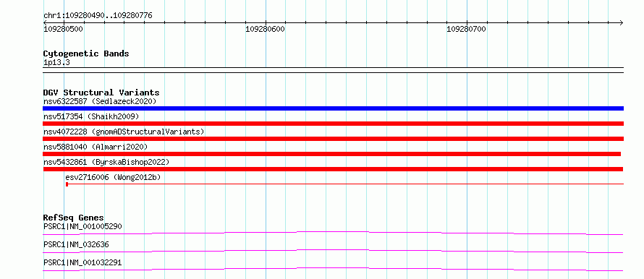
Task: Click the magenta NM_001032291 gene line
Action: tap(333, 269)
